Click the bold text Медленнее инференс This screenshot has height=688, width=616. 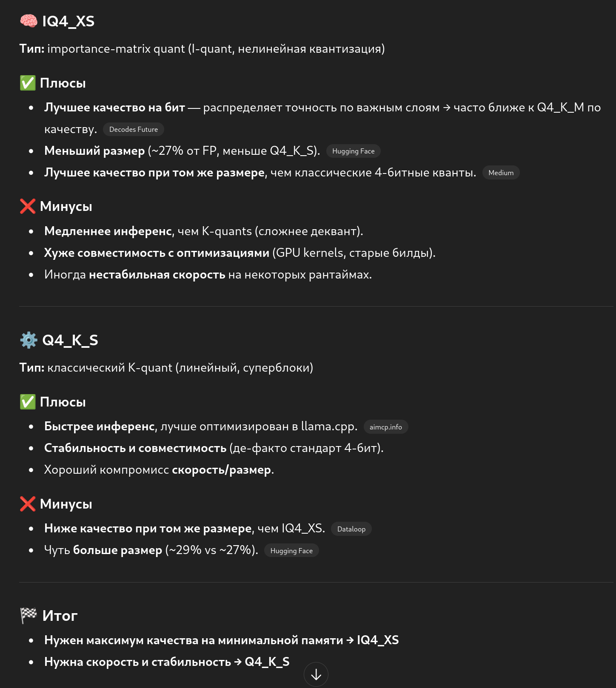pos(108,231)
